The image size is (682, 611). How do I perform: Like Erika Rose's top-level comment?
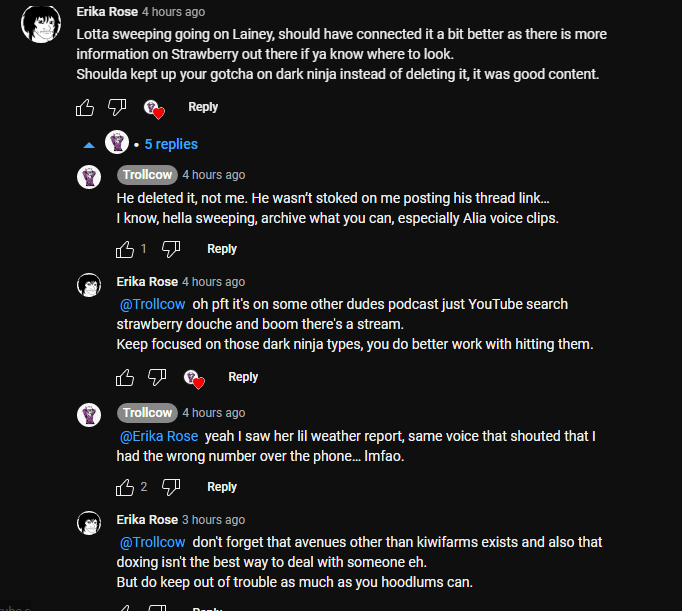pyautogui.click(x=85, y=107)
